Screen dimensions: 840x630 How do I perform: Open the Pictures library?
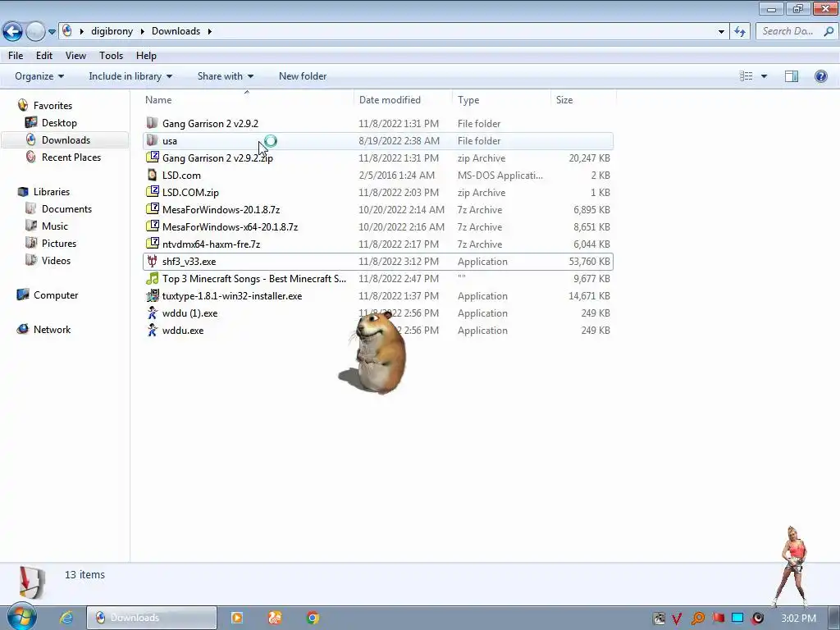[x=59, y=243]
